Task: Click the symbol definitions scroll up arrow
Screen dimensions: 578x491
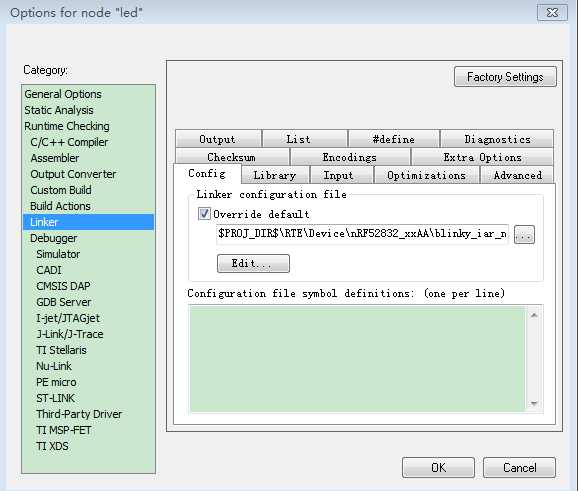Action: pos(534,315)
